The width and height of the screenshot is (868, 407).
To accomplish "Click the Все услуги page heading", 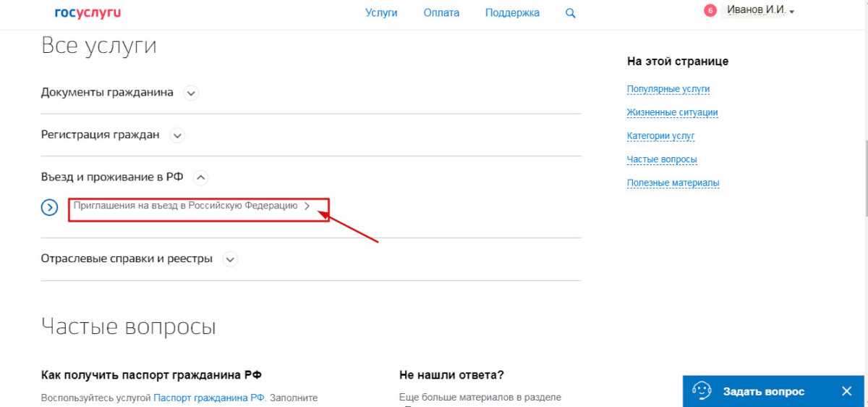I will (99, 46).
